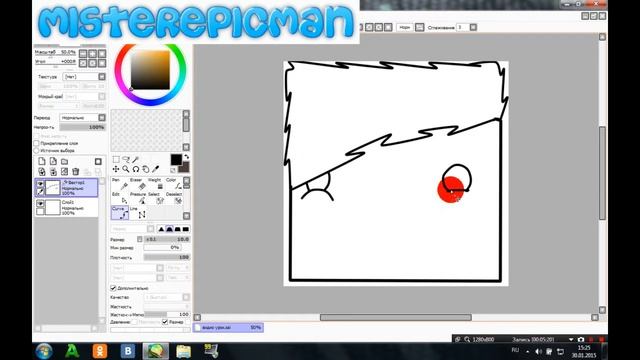Screen dimensions: 640x360
Task: Zoom out with the Масштаб minus button
Action: (x=83, y=53)
